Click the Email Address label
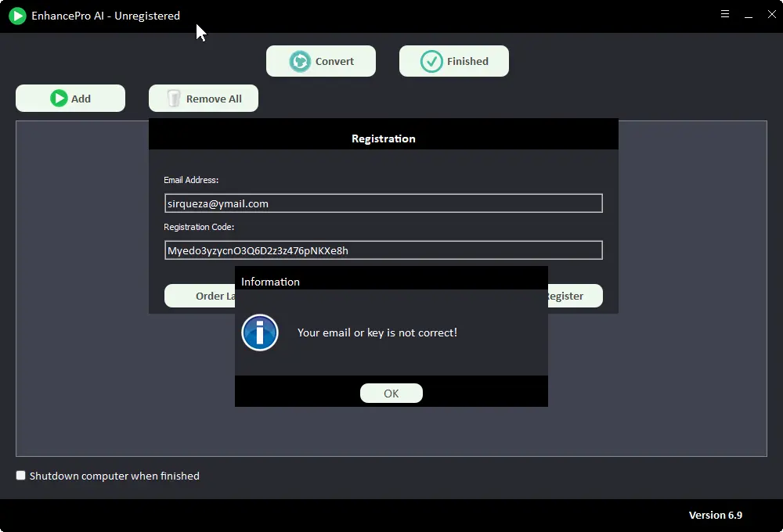Image resolution: width=783 pixels, height=532 pixels. click(191, 180)
